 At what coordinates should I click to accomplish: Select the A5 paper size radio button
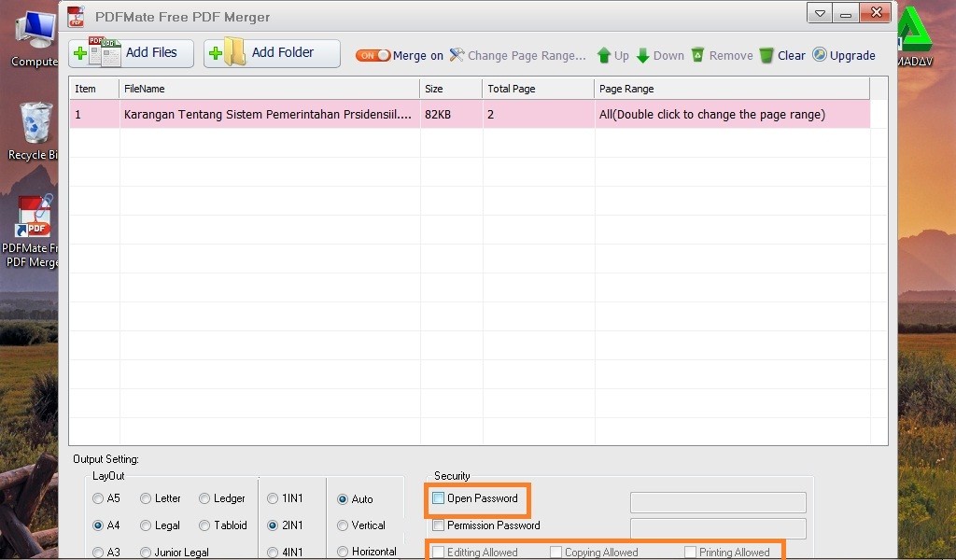[98, 498]
